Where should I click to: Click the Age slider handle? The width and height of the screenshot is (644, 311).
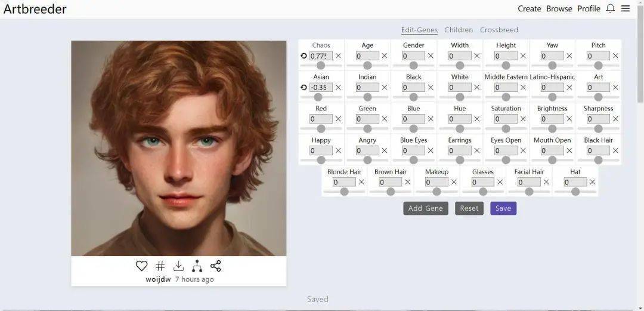click(x=367, y=66)
